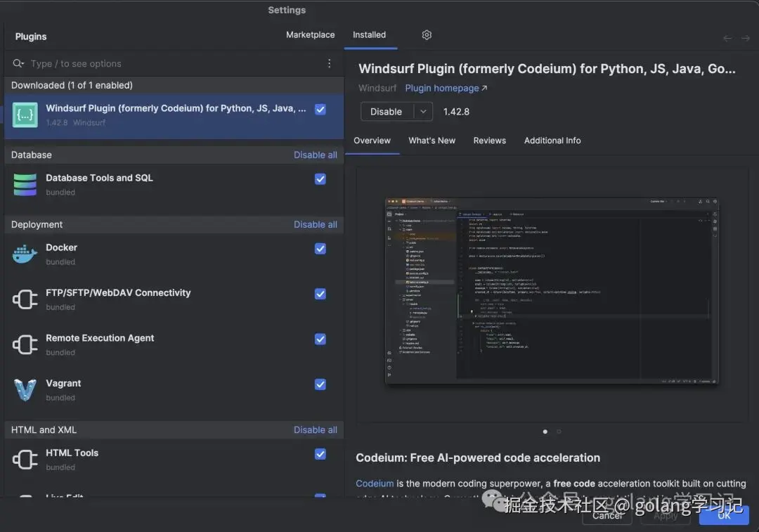Click the Windsurf vendor name under the title
The image size is (759, 532).
tap(377, 88)
